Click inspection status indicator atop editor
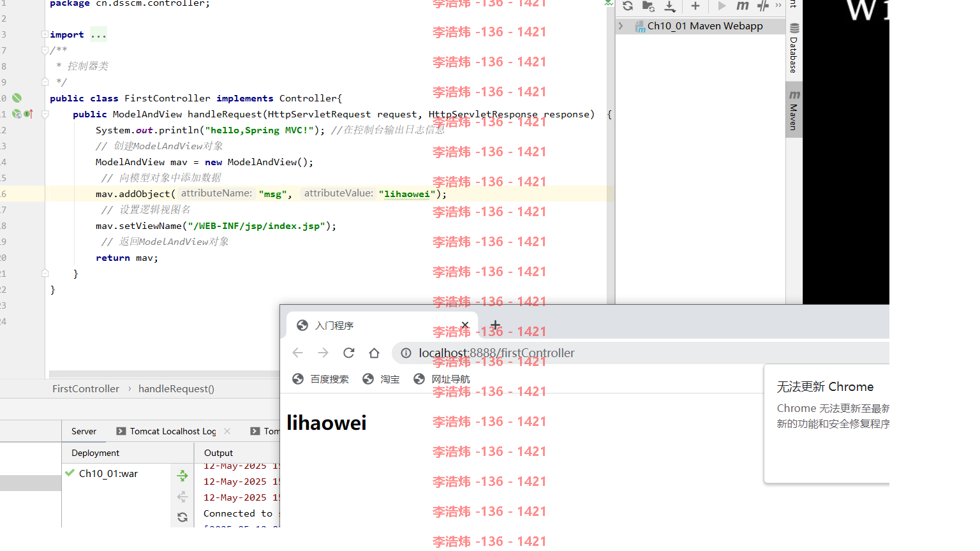Viewport: 980px width, 551px height. point(609,3)
